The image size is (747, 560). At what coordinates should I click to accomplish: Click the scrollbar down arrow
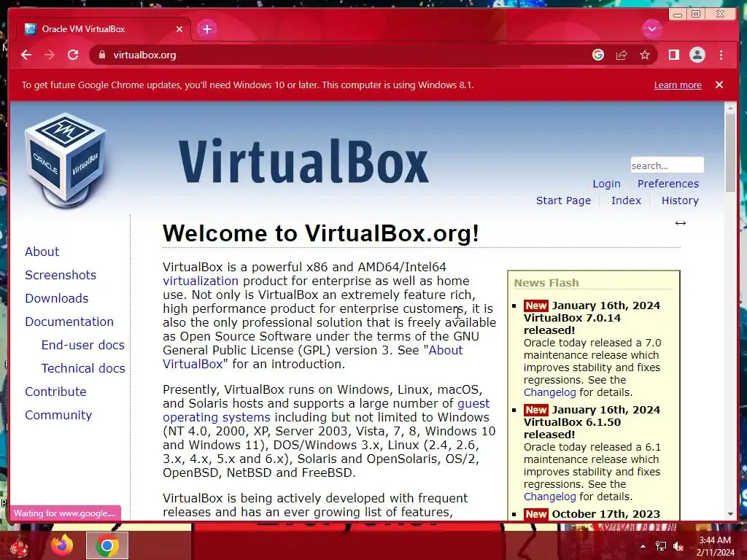point(730,514)
